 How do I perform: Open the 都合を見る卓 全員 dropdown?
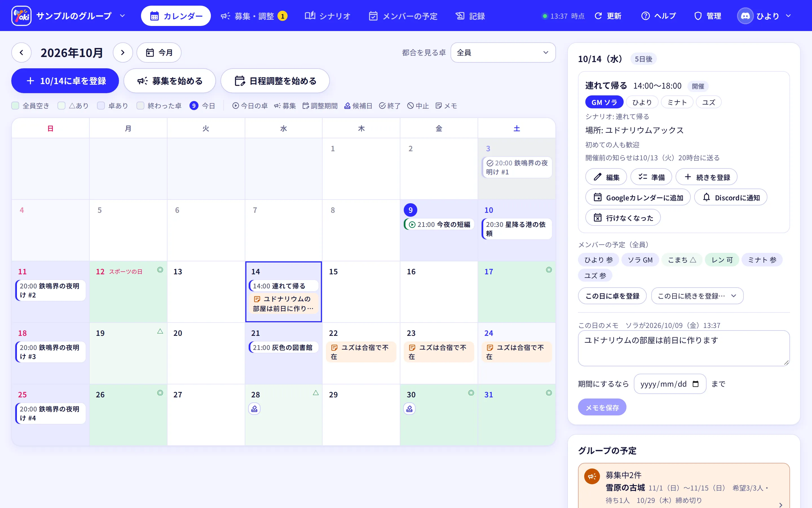pyautogui.click(x=503, y=52)
